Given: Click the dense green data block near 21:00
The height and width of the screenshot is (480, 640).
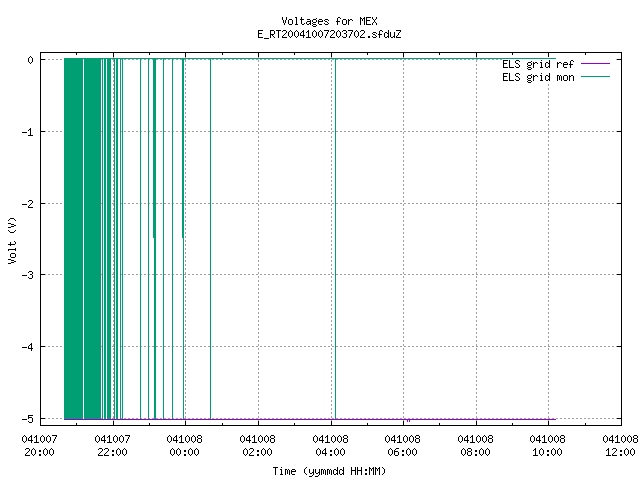Looking at the screenshot, I should click(82, 239).
